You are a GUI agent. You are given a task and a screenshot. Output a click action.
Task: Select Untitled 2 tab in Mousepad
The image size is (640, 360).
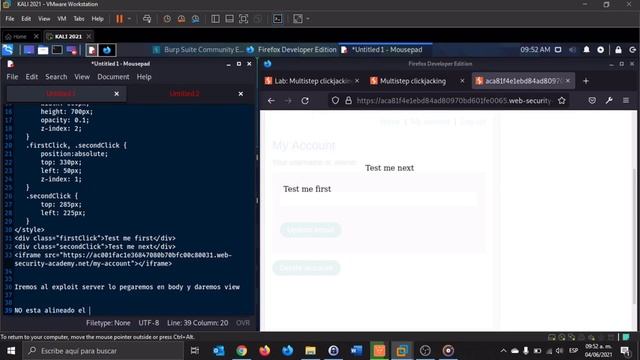point(184,93)
